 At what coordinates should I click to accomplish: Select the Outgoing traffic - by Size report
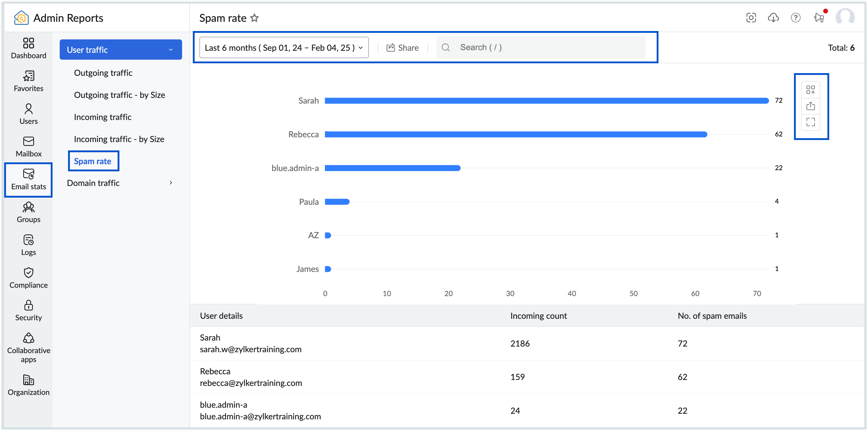click(x=120, y=95)
